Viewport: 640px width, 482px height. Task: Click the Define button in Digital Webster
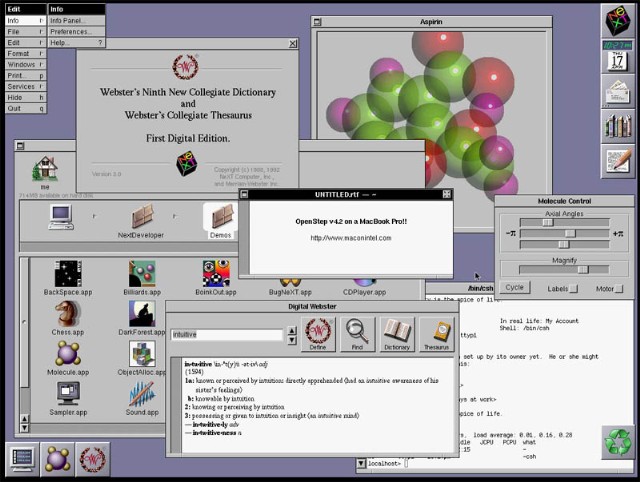[318, 334]
